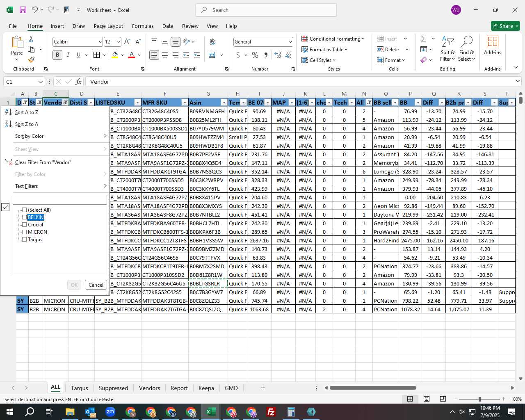Open the Data ribbon tab

168,26
